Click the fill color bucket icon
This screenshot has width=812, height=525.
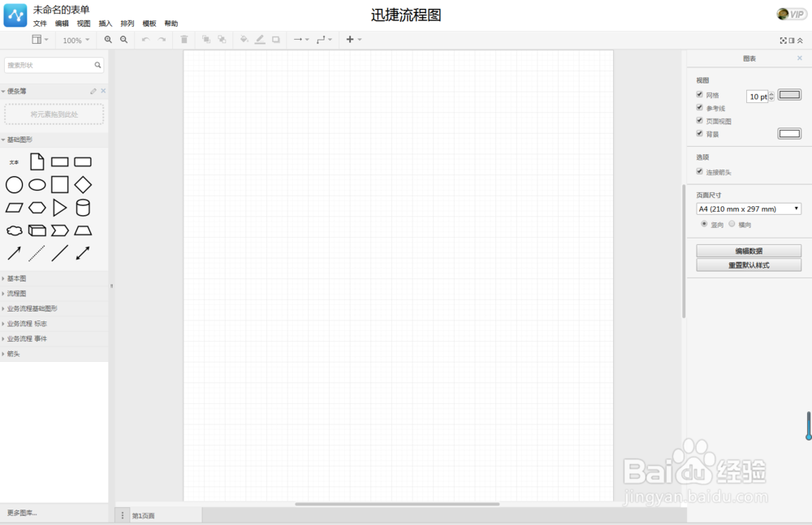[244, 39]
